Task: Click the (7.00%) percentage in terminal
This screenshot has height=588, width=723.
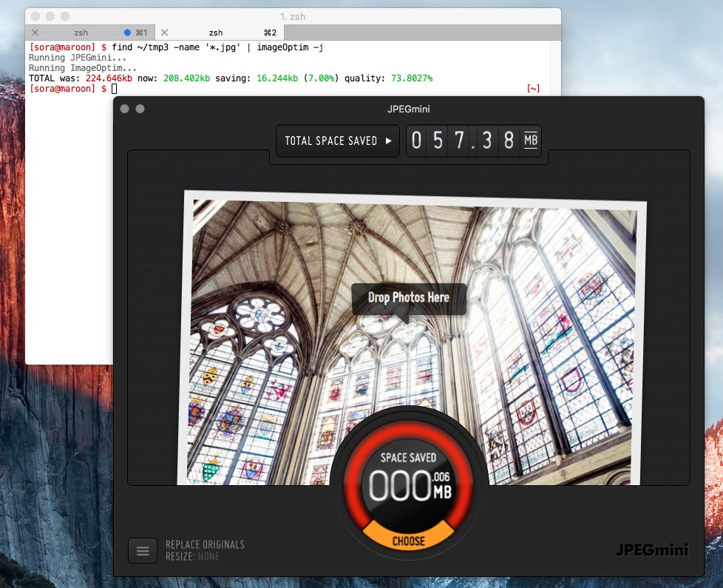Action: 321,78
